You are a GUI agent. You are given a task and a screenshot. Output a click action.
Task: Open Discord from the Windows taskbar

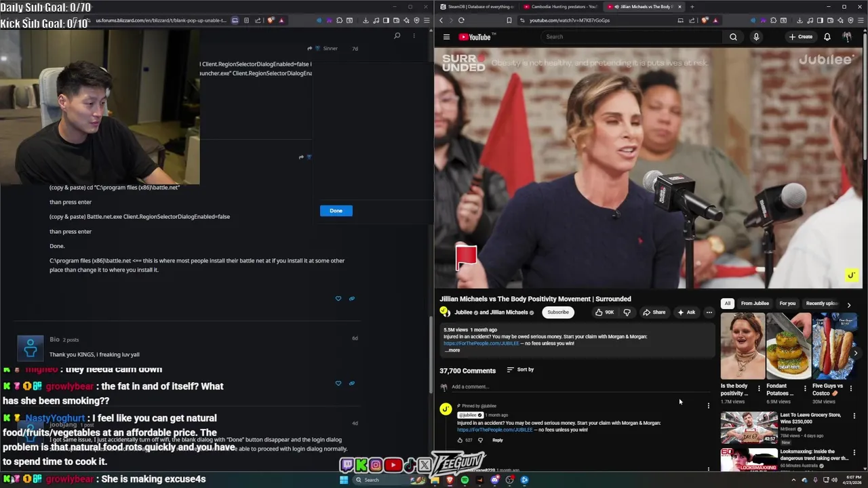click(494, 480)
